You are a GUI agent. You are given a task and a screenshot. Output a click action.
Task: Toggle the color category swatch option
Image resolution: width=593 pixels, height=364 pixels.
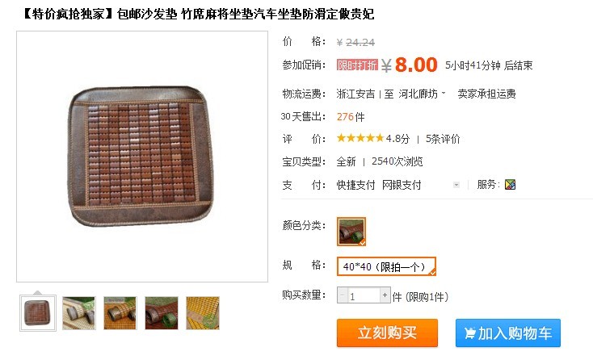coord(351,232)
